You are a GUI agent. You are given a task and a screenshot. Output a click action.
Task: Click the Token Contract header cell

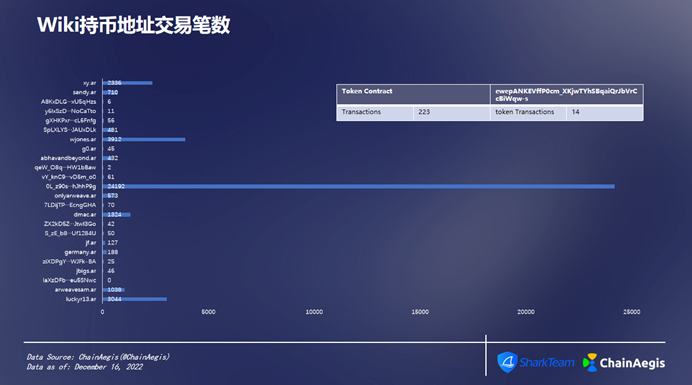point(413,94)
